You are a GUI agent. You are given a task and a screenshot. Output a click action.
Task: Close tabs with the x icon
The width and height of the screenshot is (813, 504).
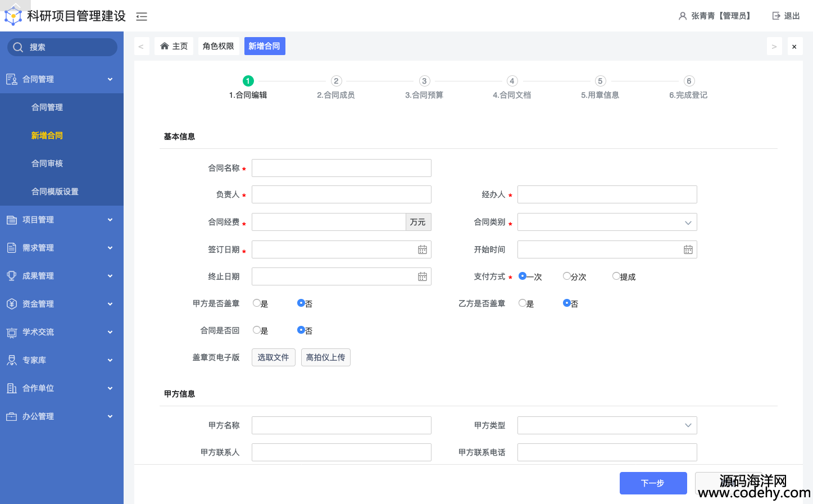pyautogui.click(x=794, y=47)
